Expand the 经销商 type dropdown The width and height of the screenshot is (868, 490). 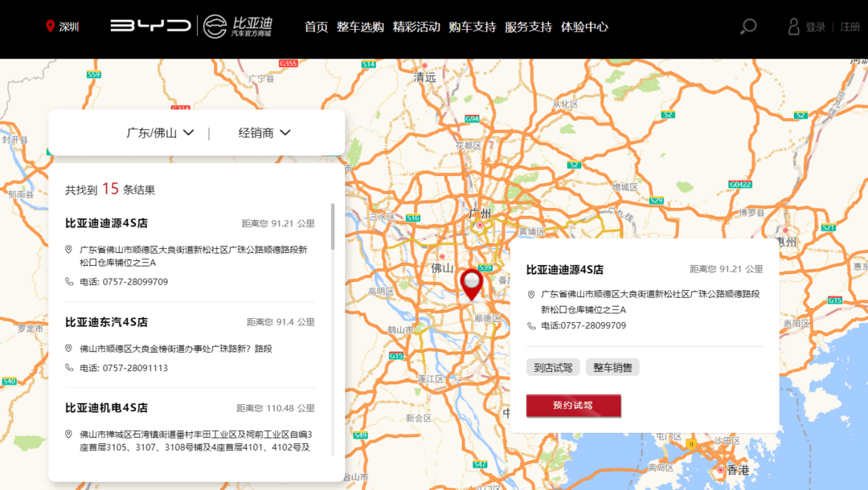[264, 133]
